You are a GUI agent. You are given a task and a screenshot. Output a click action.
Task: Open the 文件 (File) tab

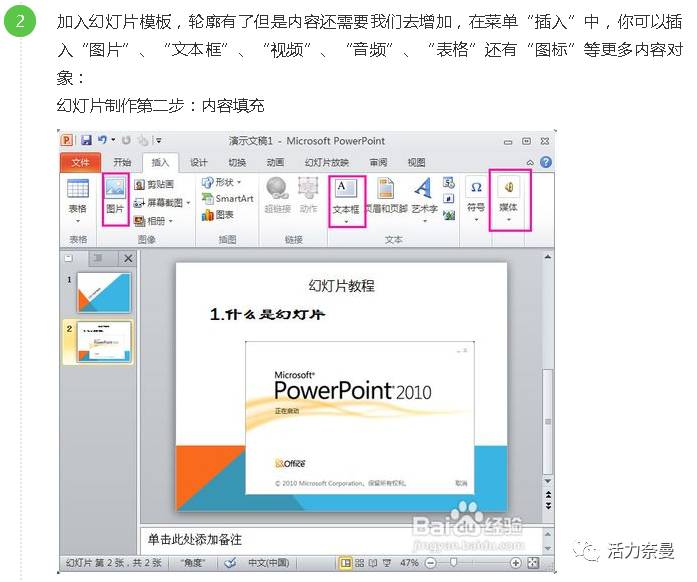point(80,162)
